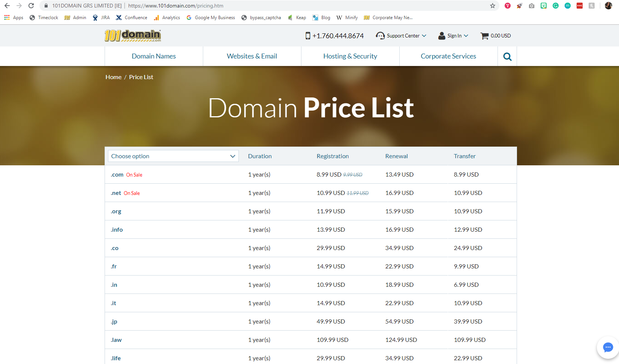This screenshot has width=619, height=364.
Task: Open the Chrome profile avatar
Action: tap(609, 6)
